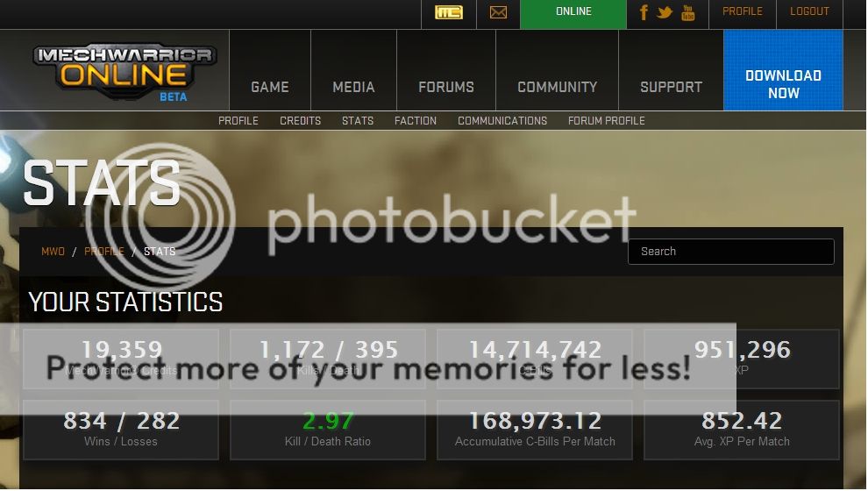Select the FORUMS menu item
Image resolution: width=868 pixels, height=491 pixels.
coord(446,87)
